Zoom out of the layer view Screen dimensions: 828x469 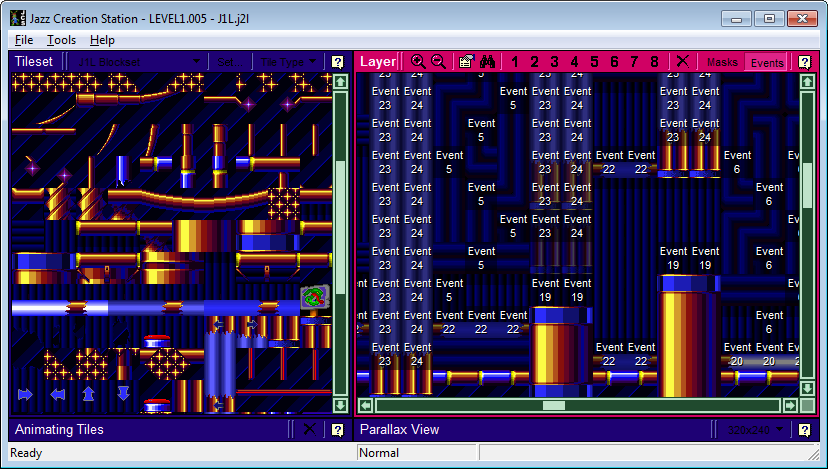(x=438, y=61)
